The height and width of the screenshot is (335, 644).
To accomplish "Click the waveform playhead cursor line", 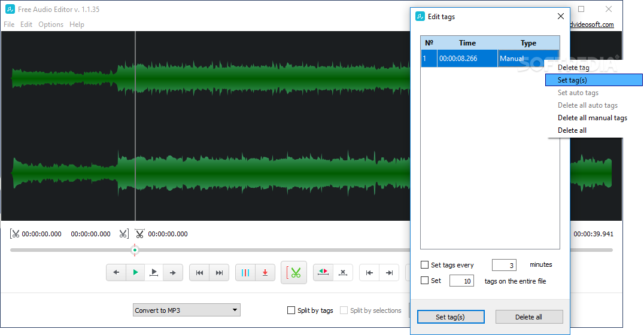I will (x=135, y=126).
